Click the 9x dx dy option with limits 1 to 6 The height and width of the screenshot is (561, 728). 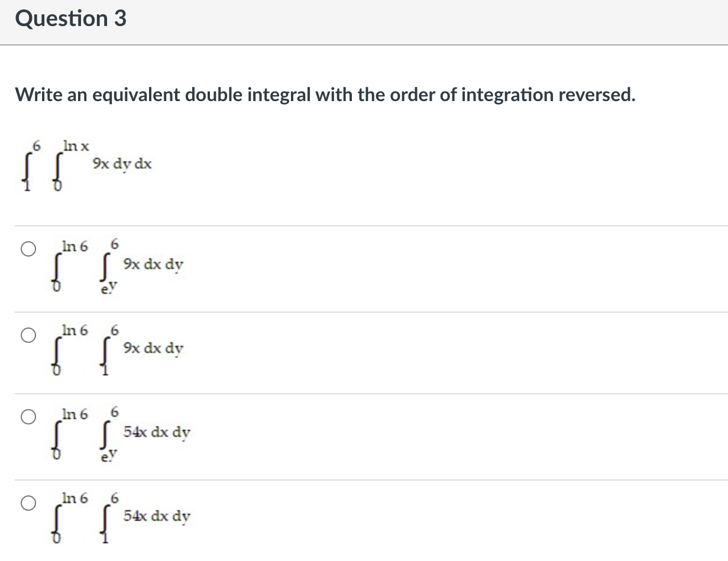pos(118,349)
